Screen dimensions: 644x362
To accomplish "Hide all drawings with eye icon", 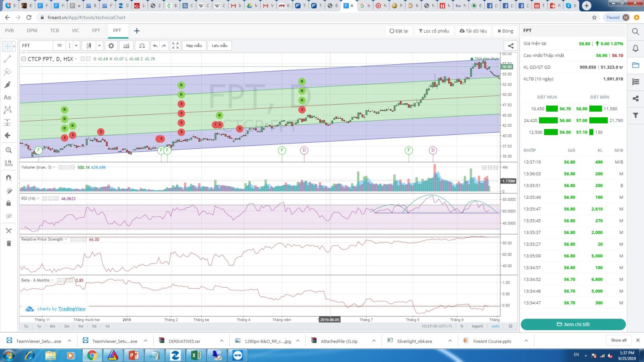I will click(x=8, y=216).
